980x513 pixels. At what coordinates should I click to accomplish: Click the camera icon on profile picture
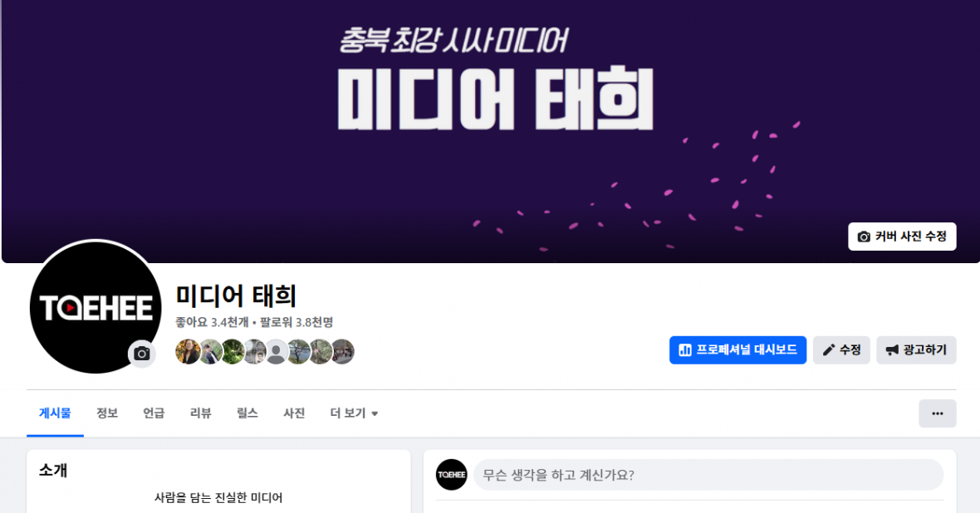(x=142, y=354)
